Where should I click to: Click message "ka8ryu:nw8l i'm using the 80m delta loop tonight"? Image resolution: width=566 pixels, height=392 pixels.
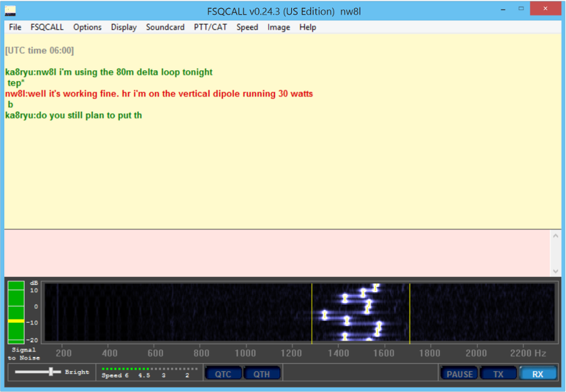pos(108,72)
